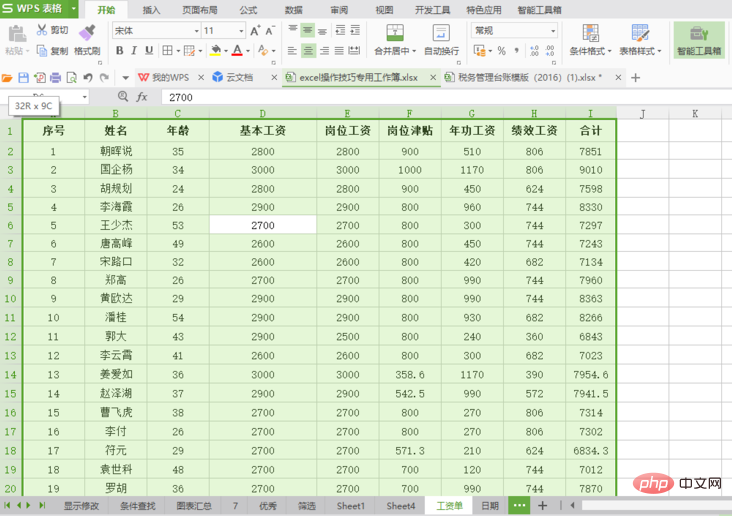Click the Cut (剪切) scissors icon

(42, 30)
